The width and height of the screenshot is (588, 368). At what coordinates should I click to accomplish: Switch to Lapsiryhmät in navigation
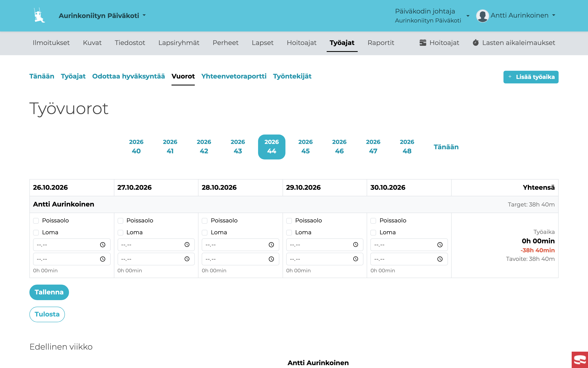click(x=179, y=43)
